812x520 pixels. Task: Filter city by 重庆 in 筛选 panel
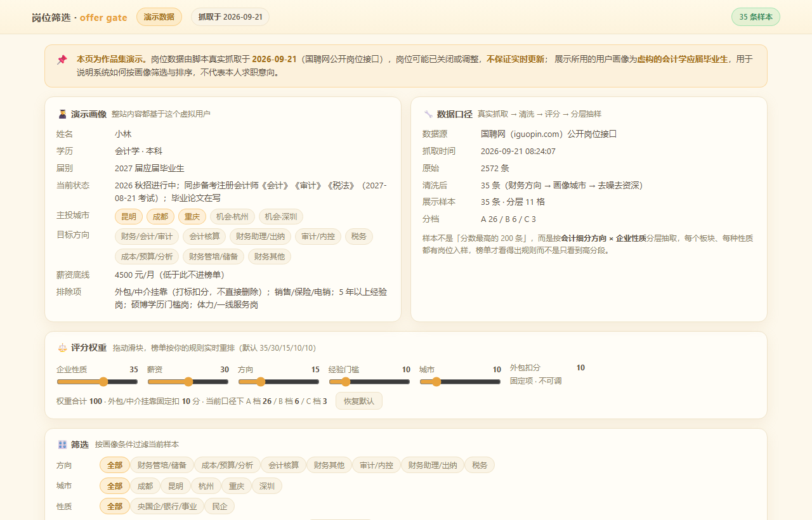point(237,486)
